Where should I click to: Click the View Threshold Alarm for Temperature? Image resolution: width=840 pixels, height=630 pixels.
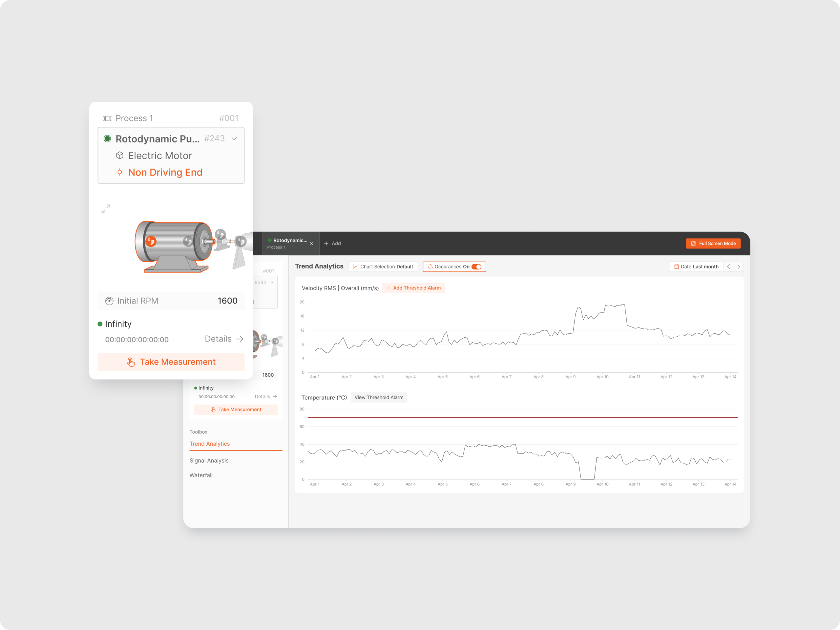378,397
